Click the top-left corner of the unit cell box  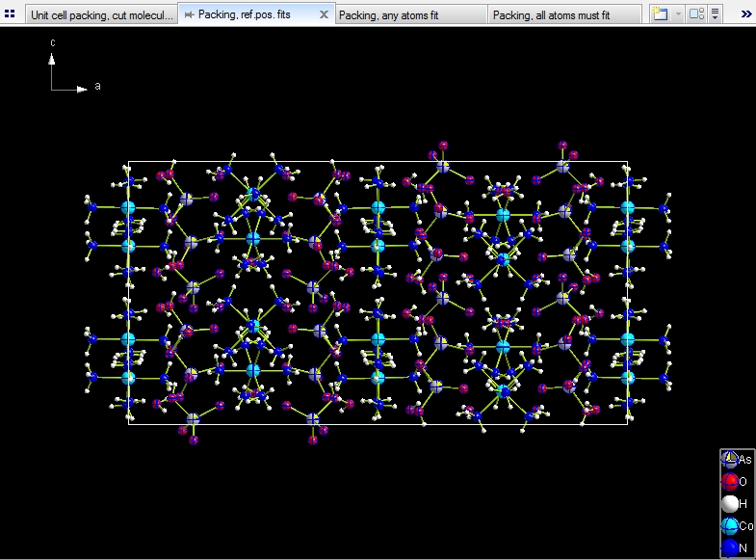129,162
